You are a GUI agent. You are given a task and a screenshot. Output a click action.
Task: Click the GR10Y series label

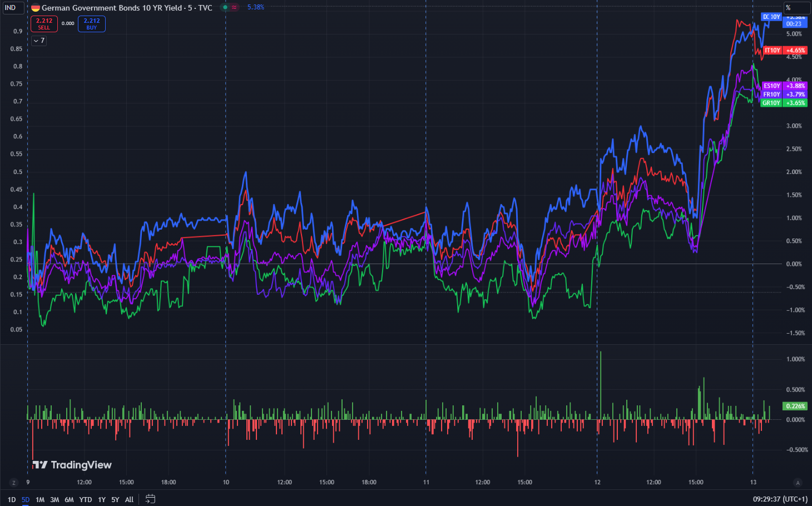[x=771, y=103]
